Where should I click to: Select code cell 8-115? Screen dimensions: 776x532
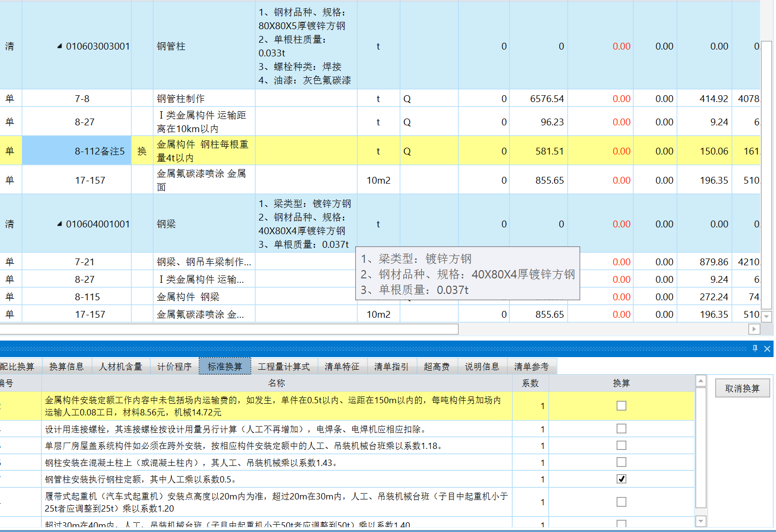pos(77,297)
